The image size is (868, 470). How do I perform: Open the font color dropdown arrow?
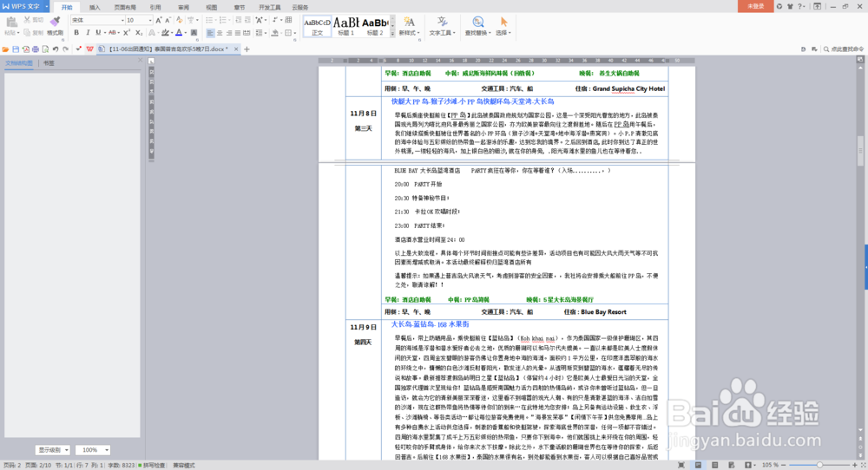tap(186, 33)
